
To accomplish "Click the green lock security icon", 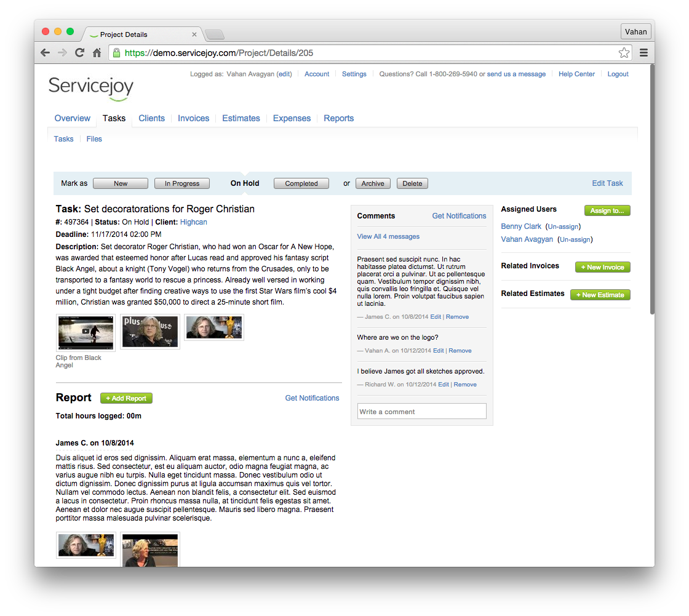I will coord(117,53).
